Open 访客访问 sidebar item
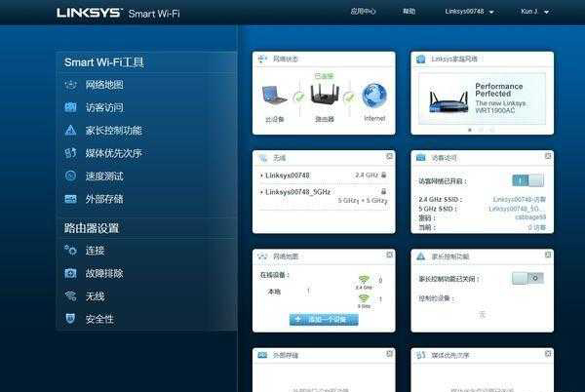 coord(104,107)
